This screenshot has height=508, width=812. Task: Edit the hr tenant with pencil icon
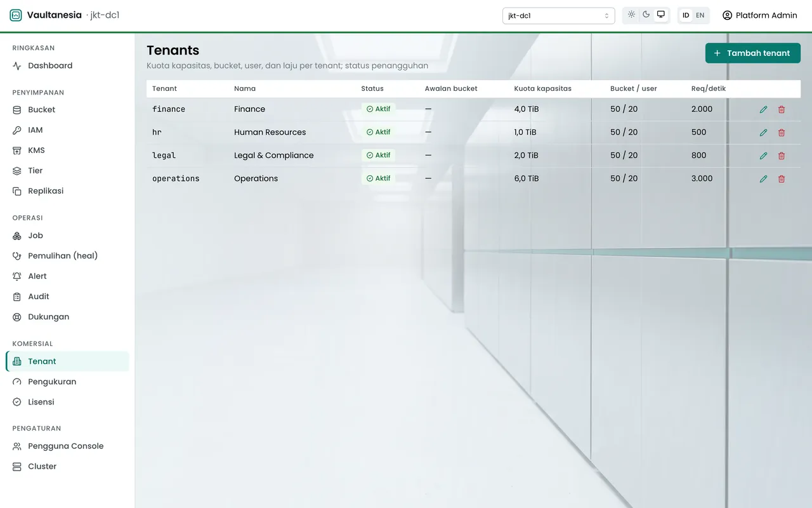pyautogui.click(x=763, y=133)
